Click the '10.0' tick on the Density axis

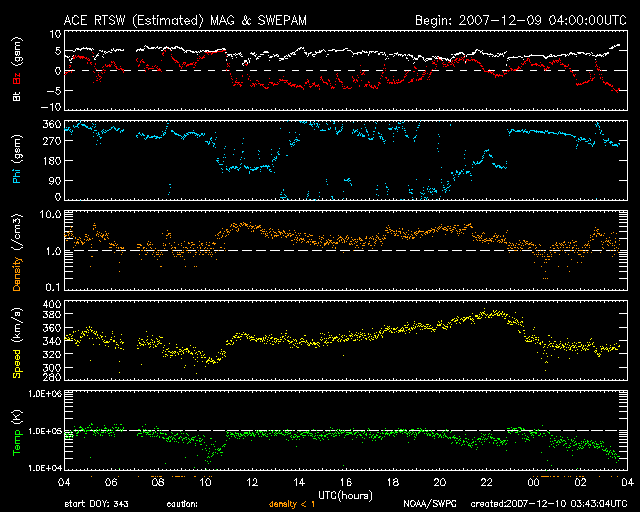[x=53, y=214]
